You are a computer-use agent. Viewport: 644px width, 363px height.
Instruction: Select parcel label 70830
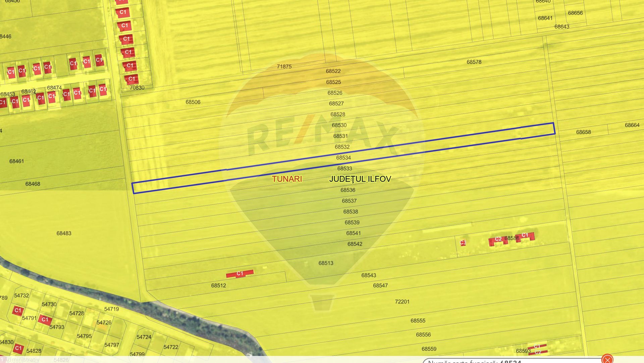(x=137, y=88)
